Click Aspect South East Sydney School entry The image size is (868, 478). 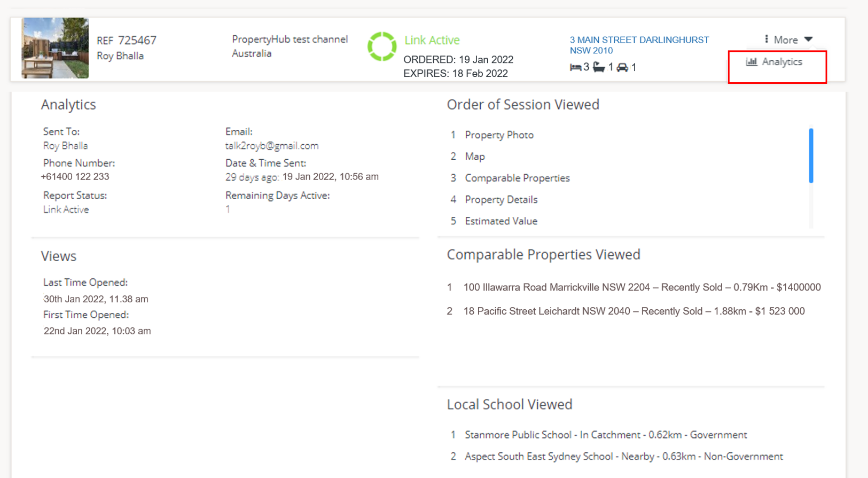click(x=623, y=457)
